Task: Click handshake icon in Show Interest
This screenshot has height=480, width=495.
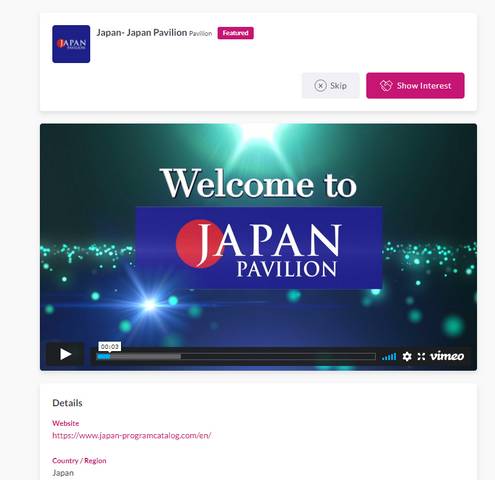Action: pos(386,86)
